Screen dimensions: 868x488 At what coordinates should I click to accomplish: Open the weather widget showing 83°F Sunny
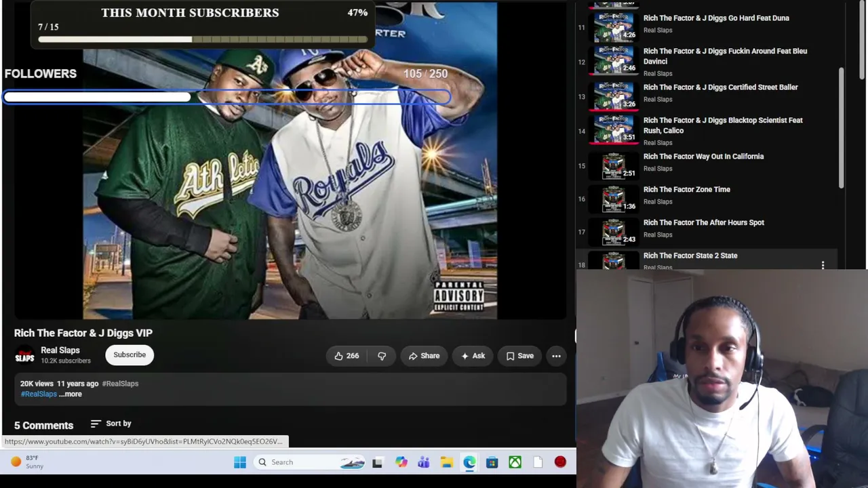pyautogui.click(x=27, y=462)
